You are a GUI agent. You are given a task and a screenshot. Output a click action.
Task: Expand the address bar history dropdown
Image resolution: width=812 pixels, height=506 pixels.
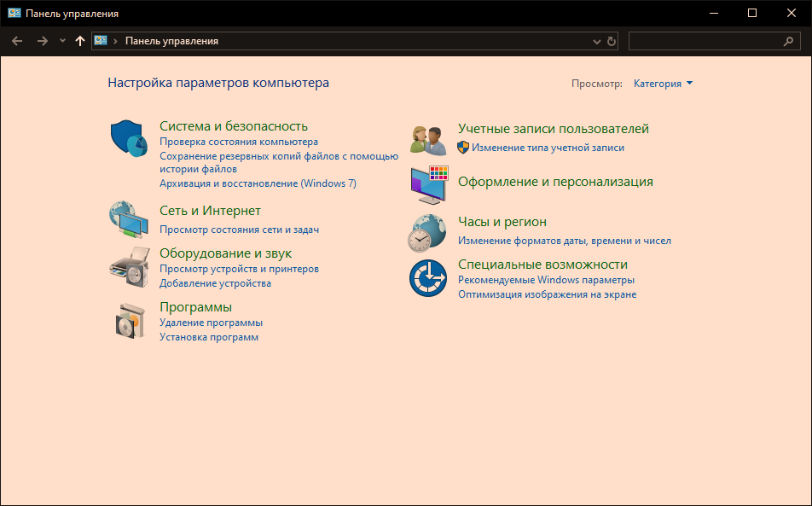click(596, 42)
